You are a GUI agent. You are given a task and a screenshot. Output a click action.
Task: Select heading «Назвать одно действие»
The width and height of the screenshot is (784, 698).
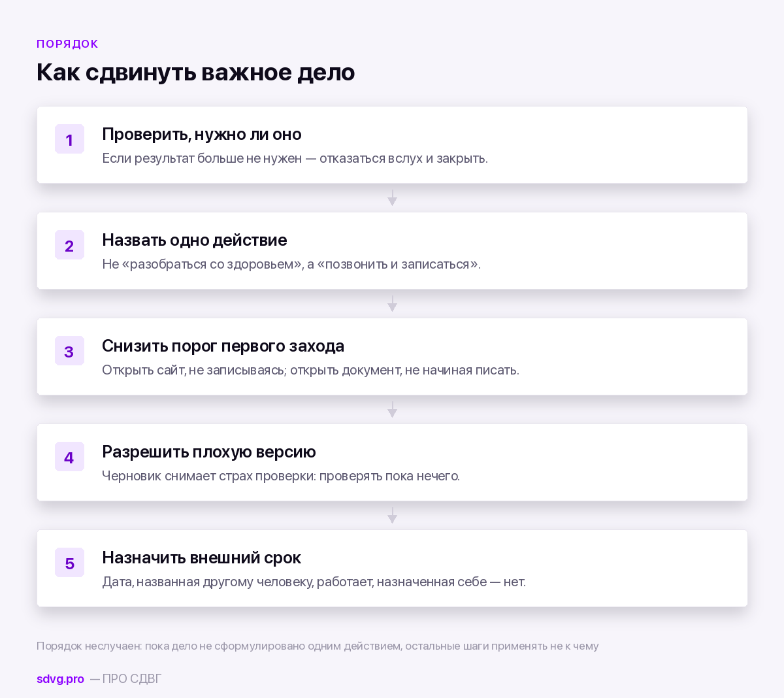point(195,240)
